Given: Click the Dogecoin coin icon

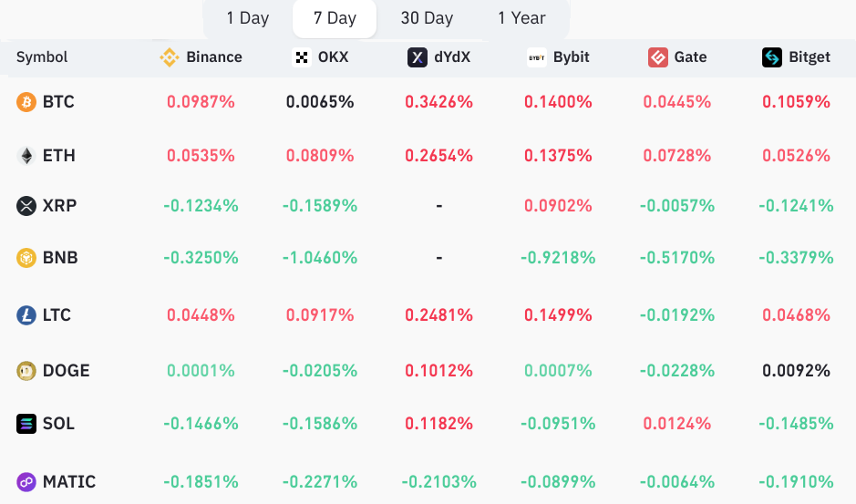Looking at the screenshot, I should (x=26, y=371).
